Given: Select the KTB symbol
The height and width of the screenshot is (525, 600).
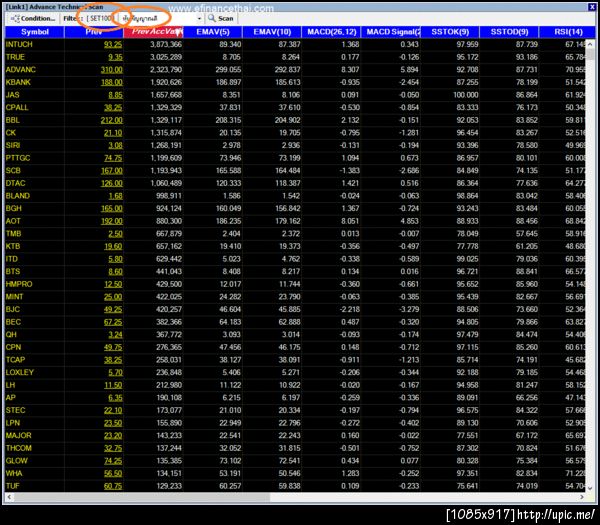Looking at the screenshot, I should click(13, 246).
